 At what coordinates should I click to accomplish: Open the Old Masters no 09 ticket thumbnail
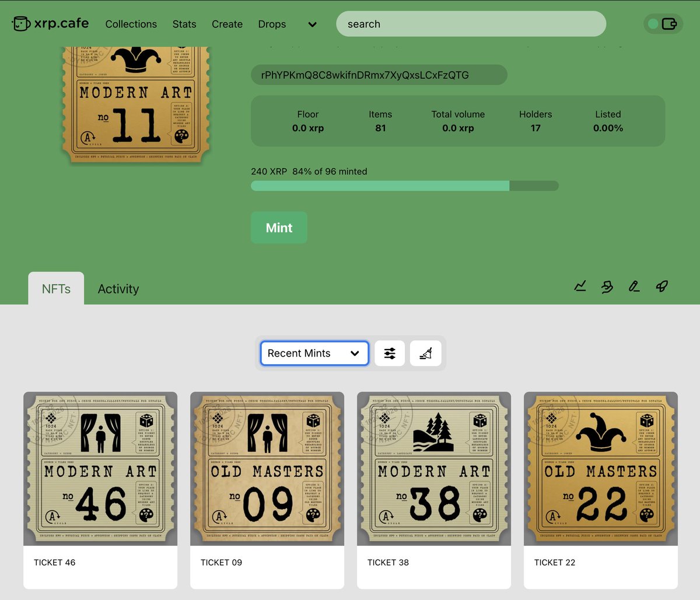(267, 469)
